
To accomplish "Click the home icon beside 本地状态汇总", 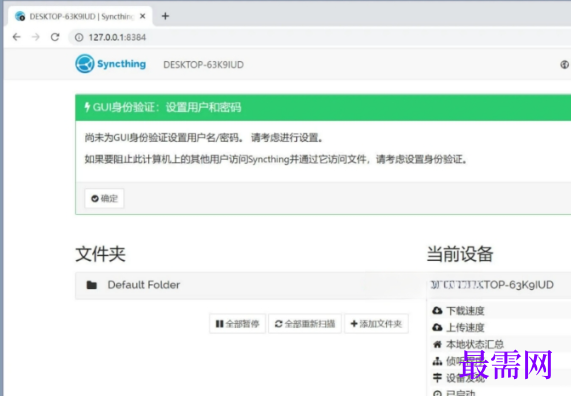I will click(437, 344).
